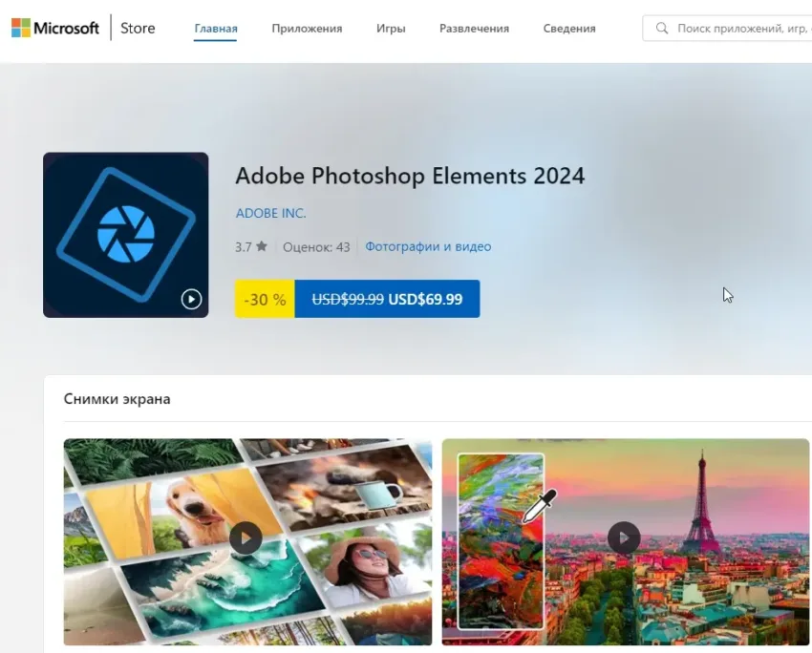Click the Microsoft logo
Screen dimensions: 812x653
point(54,28)
